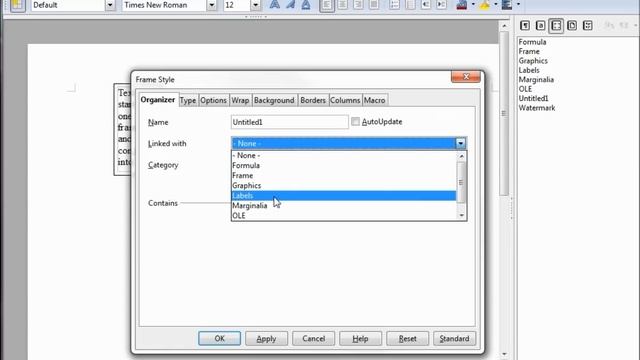The height and width of the screenshot is (360, 640).
Task: Toggle bullets list icon
Action: click(x=410, y=5)
